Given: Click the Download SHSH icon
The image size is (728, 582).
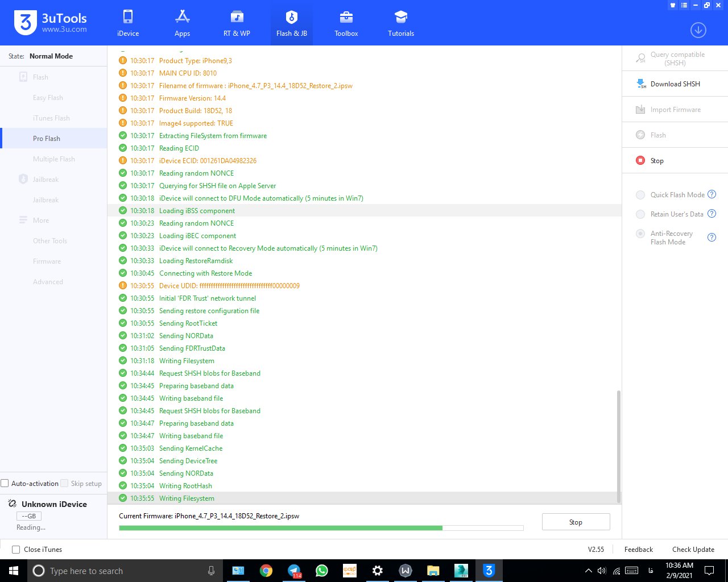Looking at the screenshot, I should click(641, 84).
